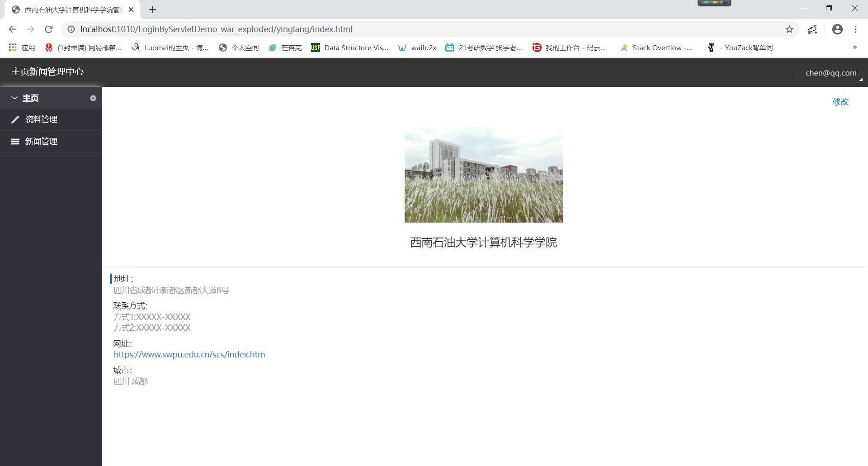Open the Stack Overflow bookmark
Image resolution: width=868 pixels, height=466 pixels.
coord(656,48)
